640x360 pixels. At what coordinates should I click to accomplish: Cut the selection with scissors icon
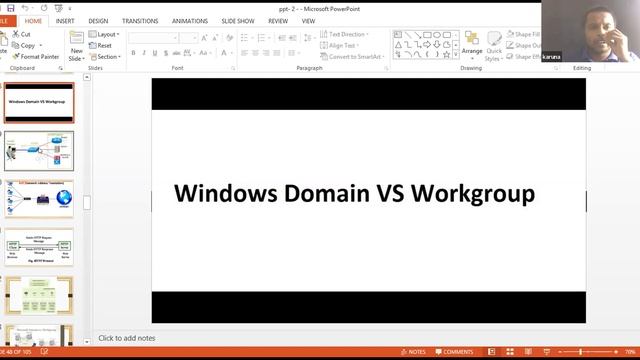[x=21, y=34]
